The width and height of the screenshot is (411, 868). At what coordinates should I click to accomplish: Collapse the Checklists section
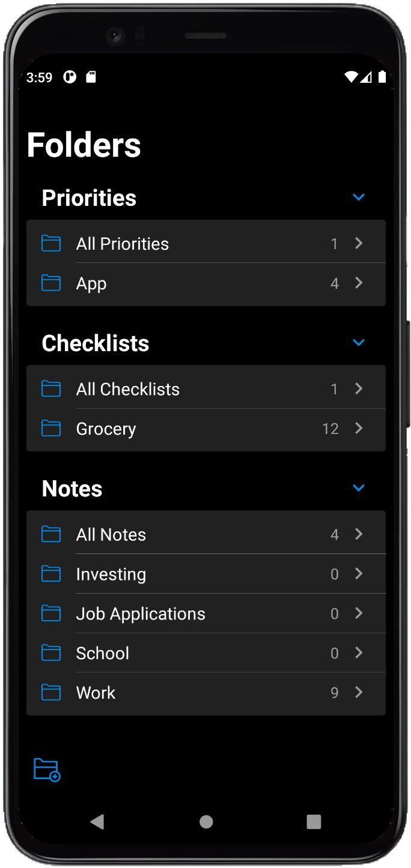(x=359, y=343)
